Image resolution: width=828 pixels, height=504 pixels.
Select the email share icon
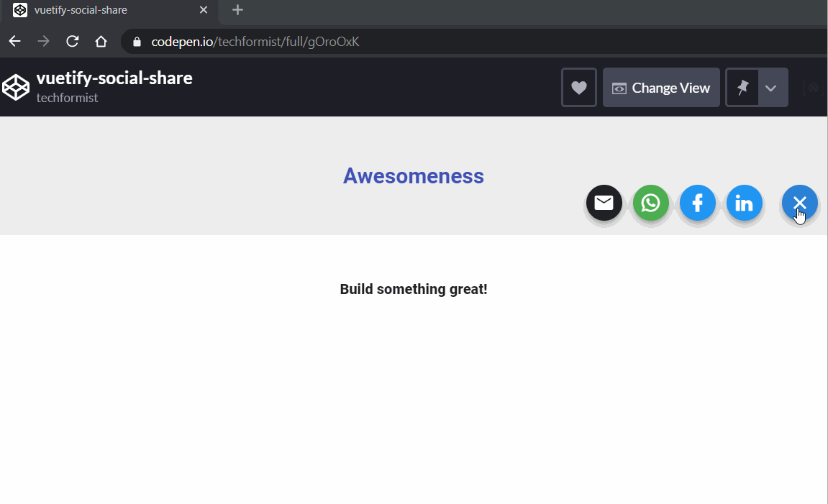pyautogui.click(x=604, y=203)
